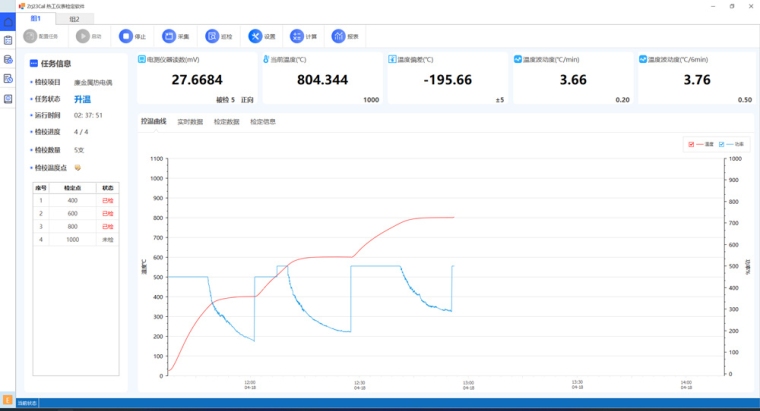Viewport: 760px width, 411px height.
Task: Select the 400 calibration point row
Action: pos(75,200)
